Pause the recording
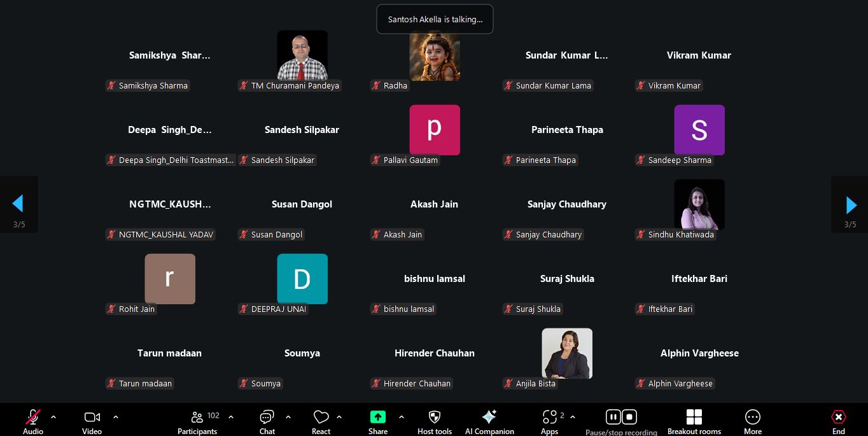 (x=613, y=417)
